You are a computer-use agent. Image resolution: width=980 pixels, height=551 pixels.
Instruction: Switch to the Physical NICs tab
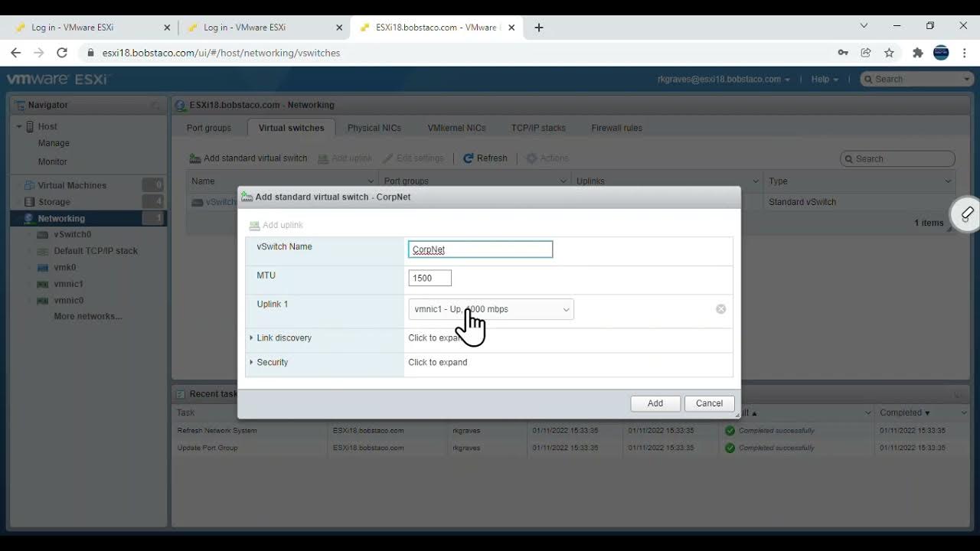click(374, 128)
